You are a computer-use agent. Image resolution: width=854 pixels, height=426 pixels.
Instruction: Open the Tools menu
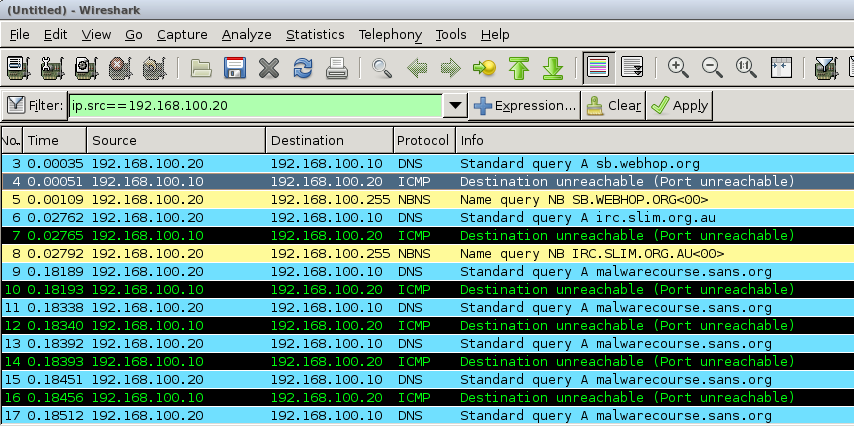click(451, 35)
